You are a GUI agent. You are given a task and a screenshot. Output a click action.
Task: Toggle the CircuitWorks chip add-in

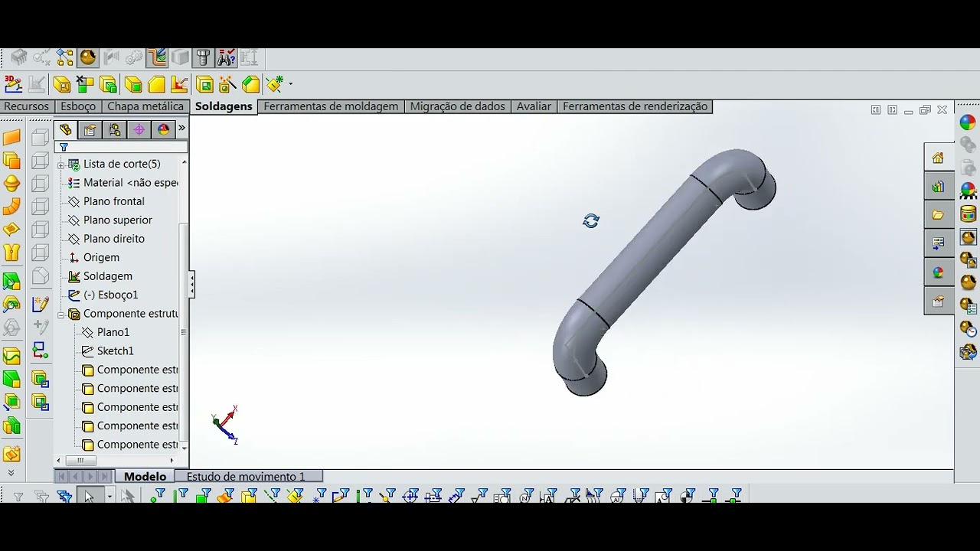19,57
